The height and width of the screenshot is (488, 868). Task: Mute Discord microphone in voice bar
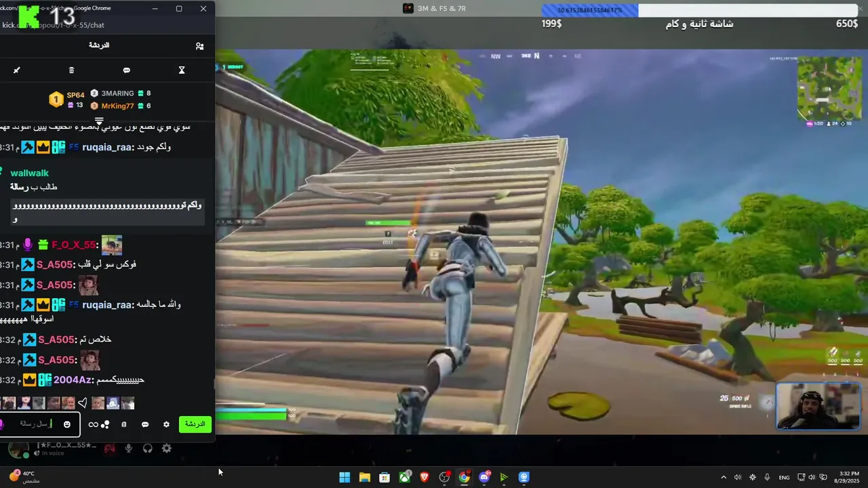click(128, 448)
